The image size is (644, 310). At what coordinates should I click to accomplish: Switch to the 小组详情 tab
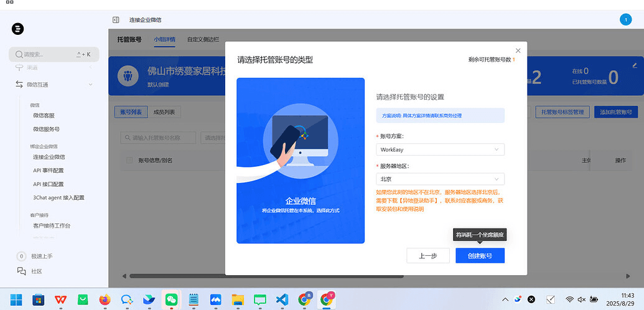165,39
